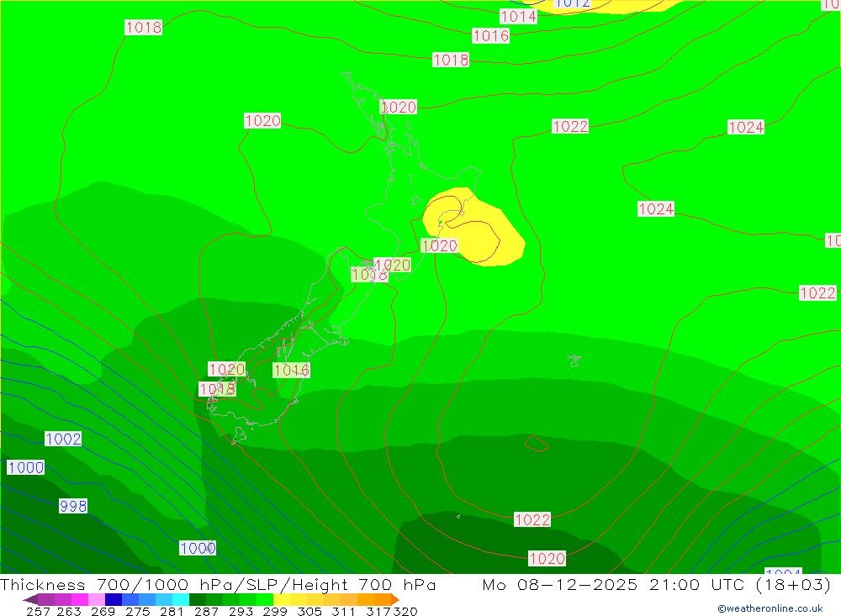
Task: Pick the dark navy blue legend swatch
Action: 112,599
